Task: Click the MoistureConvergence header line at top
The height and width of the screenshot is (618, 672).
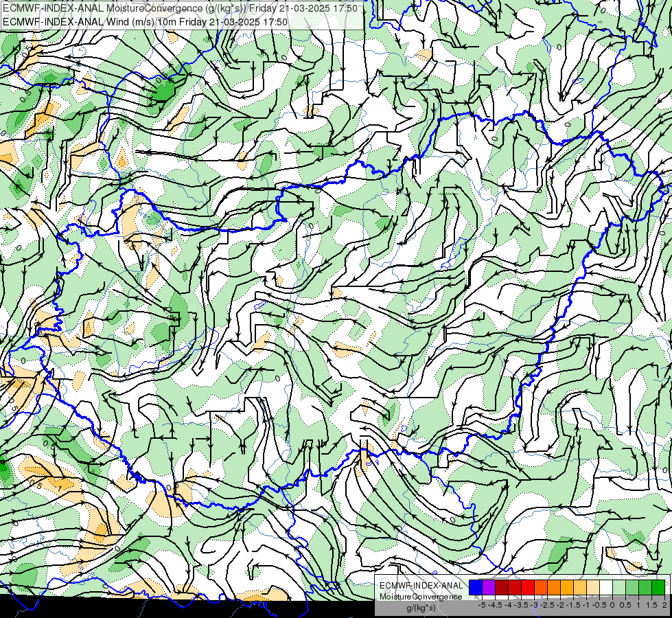Action: point(180,8)
